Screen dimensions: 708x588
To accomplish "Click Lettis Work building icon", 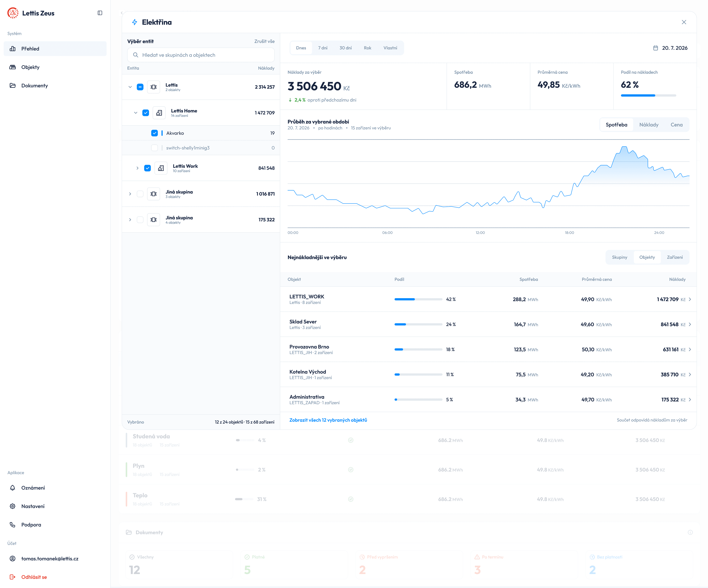I will (161, 168).
